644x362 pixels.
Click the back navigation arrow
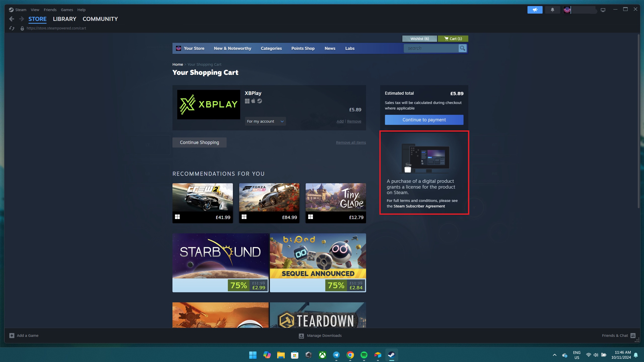point(11,19)
